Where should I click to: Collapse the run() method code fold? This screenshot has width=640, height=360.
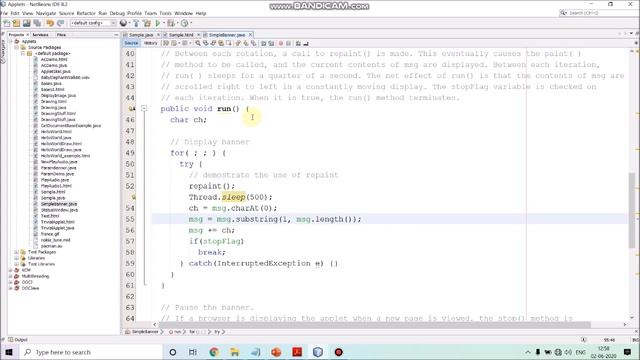144,109
